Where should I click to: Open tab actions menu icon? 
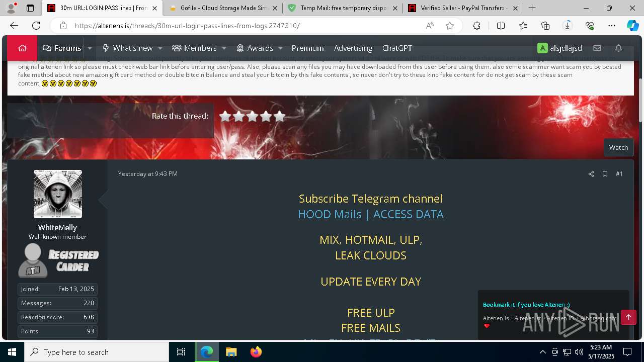[30, 8]
